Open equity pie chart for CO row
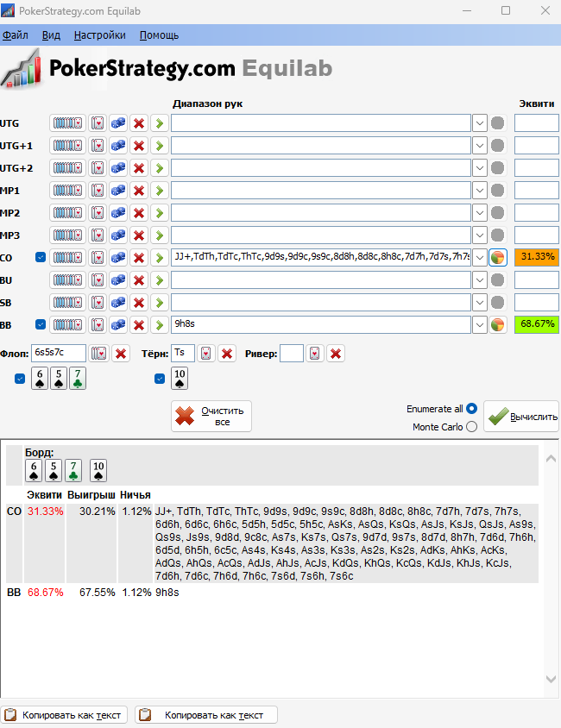The height and width of the screenshot is (728, 561). coord(497,257)
